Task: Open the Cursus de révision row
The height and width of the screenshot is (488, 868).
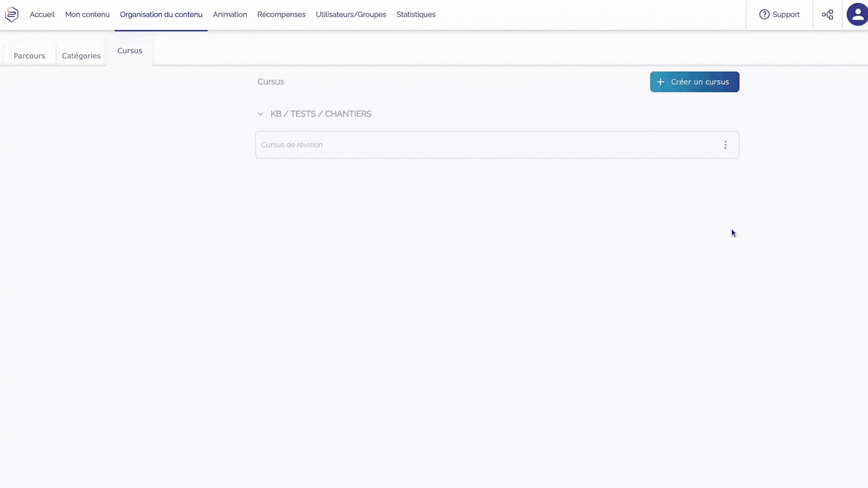Action: pos(452,145)
